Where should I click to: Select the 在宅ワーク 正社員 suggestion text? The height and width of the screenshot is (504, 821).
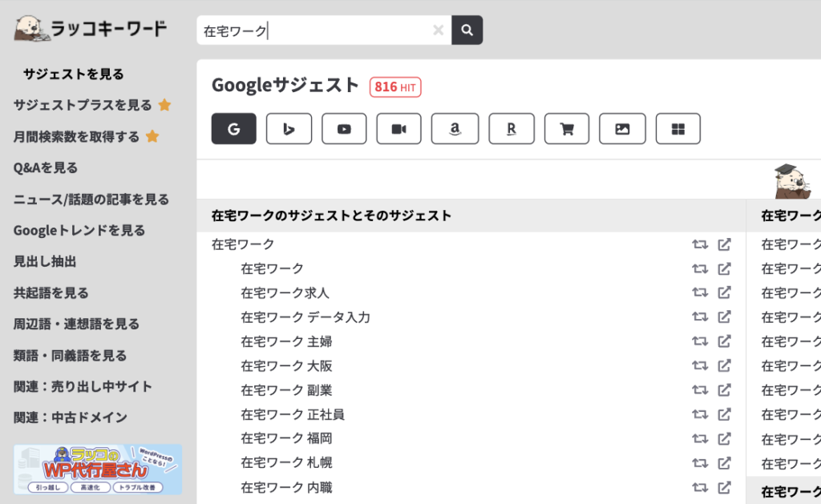tap(293, 414)
